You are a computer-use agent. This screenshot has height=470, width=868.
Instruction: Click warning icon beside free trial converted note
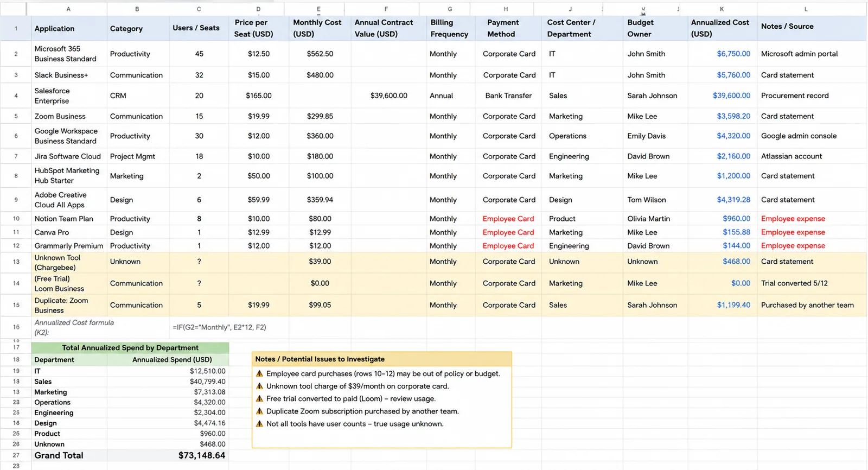click(x=259, y=398)
